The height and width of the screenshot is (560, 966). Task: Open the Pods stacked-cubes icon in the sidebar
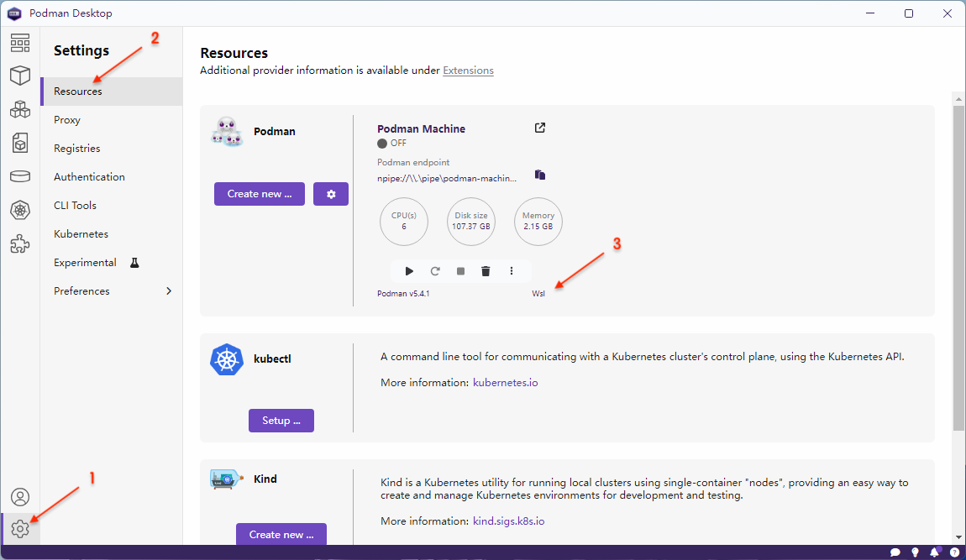click(19, 109)
